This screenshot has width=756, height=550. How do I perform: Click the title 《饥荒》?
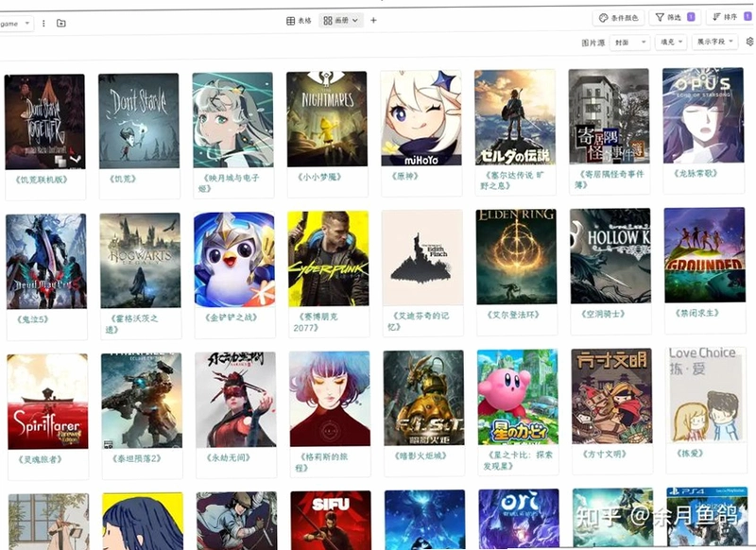(123, 179)
